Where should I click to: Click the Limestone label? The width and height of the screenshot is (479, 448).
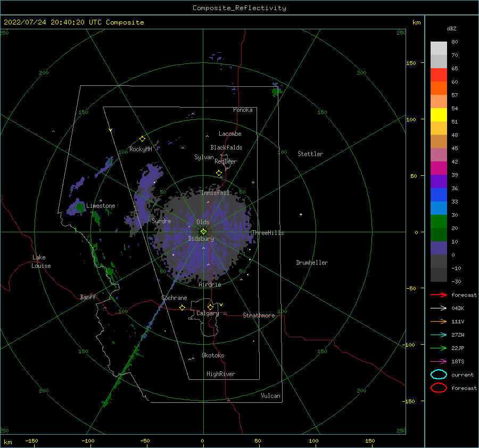click(101, 206)
